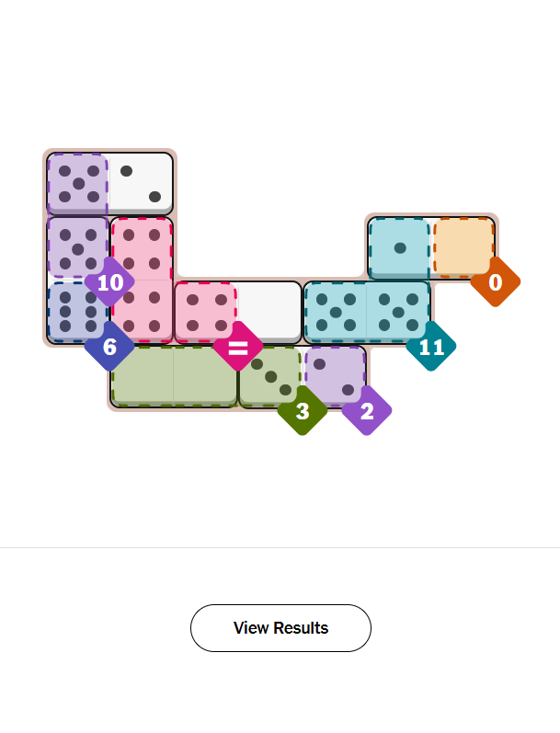Select the green three-pip domino cell
Image resolution: width=560 pixels, height=733 pixels.
(270, 376)
